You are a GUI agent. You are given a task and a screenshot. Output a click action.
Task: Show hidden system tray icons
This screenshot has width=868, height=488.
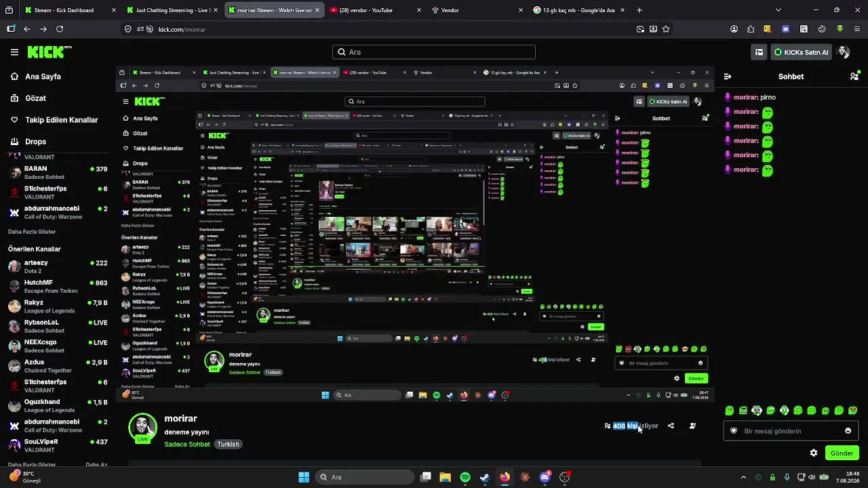(x=743, y=477)
